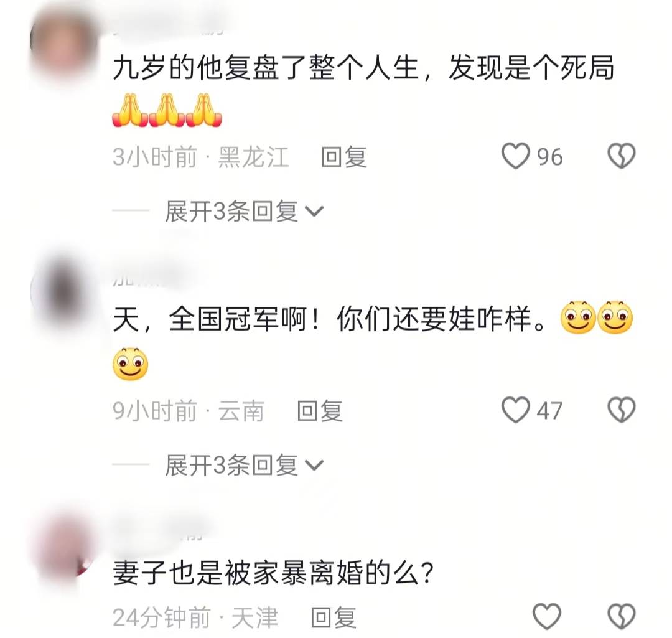
Task: Tap broken heart icon on 天津 comment
Action: point(622,617)
